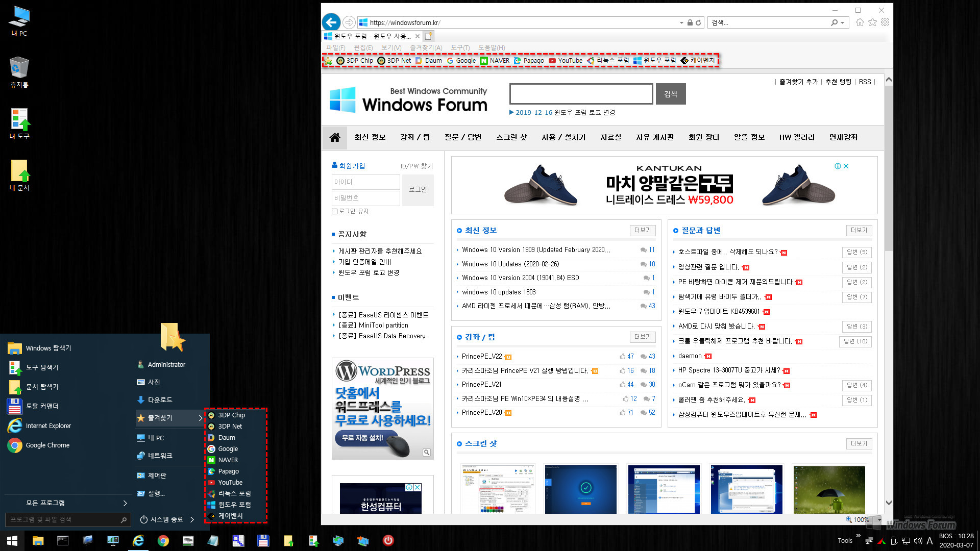This screenshot has height=551, width=980.
Task: Open Chrome icon on taskbar
Action: click(x=163, y=541)
